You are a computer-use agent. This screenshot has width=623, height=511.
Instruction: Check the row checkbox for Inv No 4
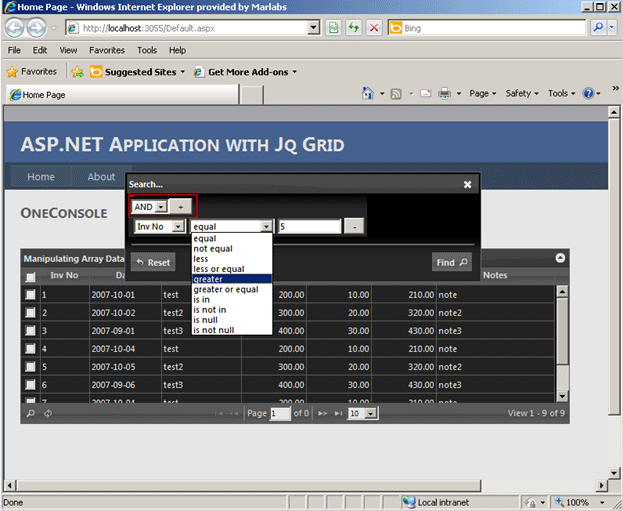point(30,348)
